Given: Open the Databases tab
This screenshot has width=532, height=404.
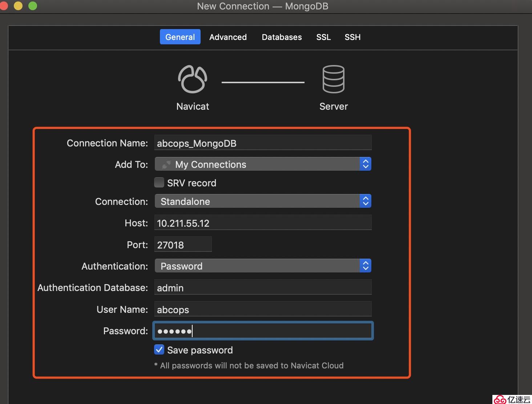Looking at the screenshot, I should tap(282, 37).
